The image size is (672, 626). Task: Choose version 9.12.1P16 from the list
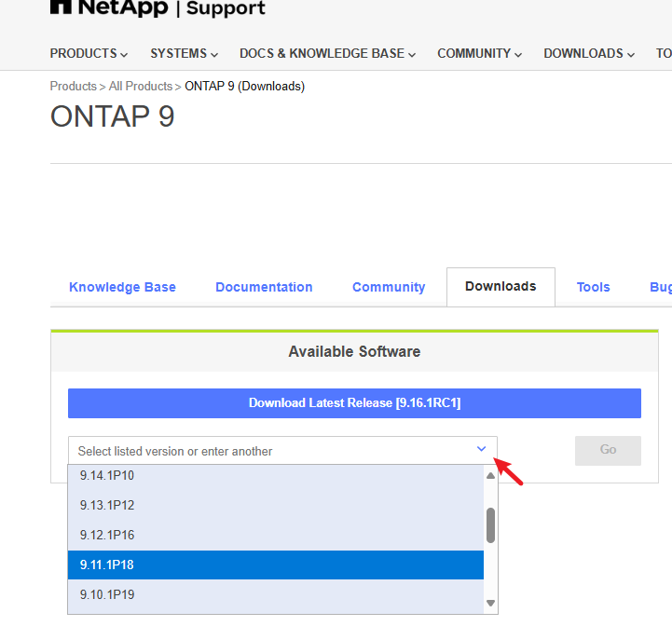point(276,535)
